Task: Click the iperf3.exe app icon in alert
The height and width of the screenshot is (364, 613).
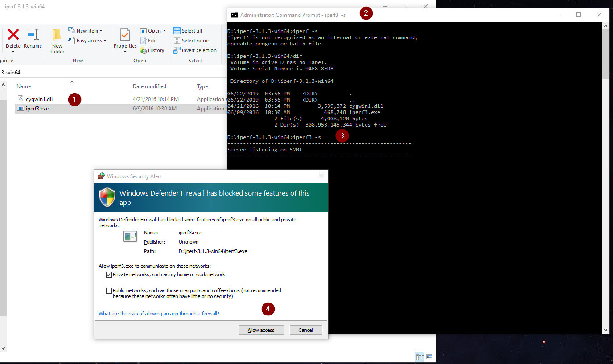Action: pos(130,236)
